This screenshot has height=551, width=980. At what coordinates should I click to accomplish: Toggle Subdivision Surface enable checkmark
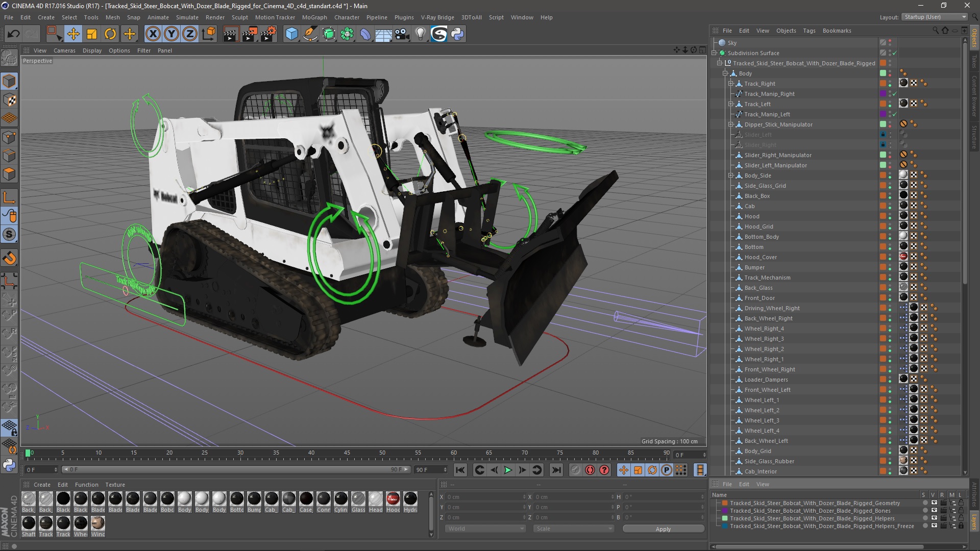point(895,53)
